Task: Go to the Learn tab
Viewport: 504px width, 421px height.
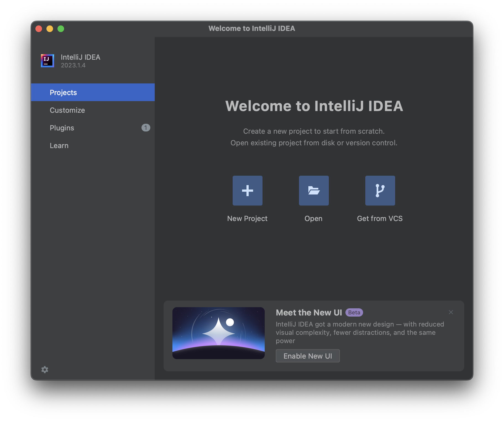Action: [x=93, y=145]
